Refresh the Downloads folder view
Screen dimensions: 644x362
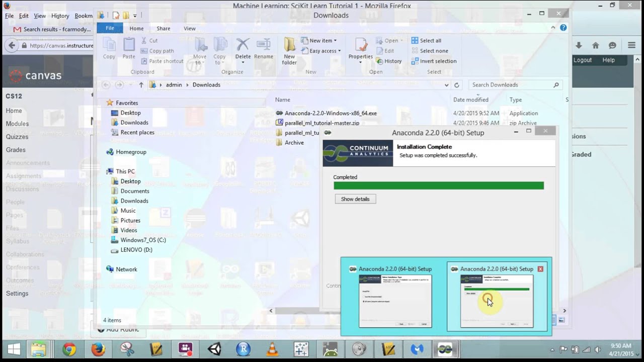point(457,85)
